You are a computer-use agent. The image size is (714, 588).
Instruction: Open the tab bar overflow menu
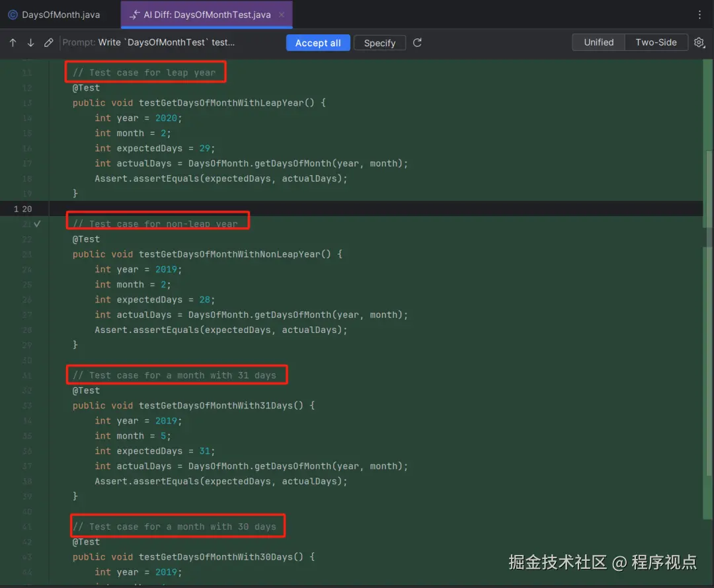click(699, 15)
